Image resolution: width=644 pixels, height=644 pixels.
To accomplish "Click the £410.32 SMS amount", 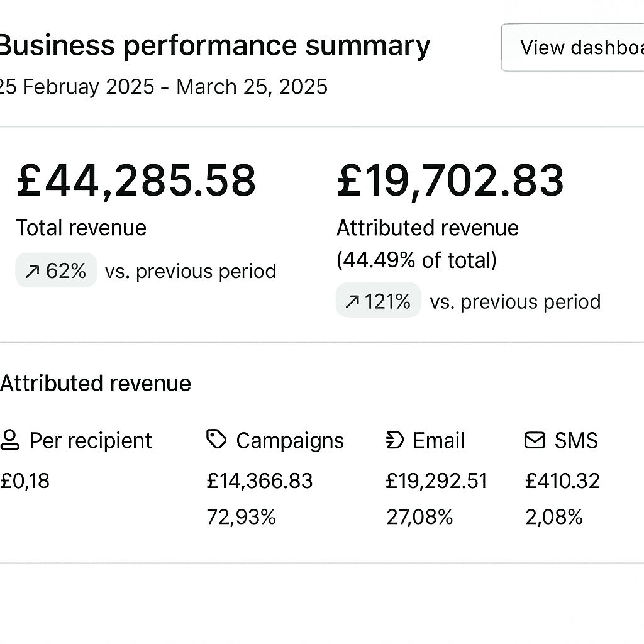I will pos(563,481).
